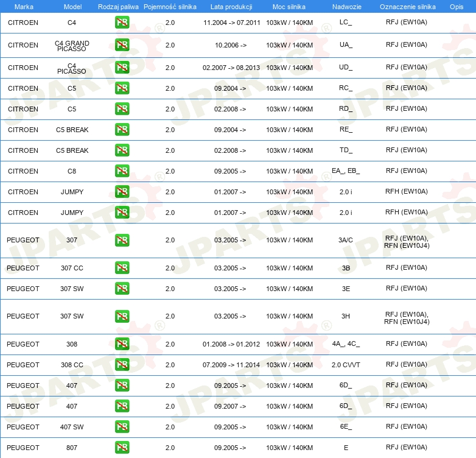The height and width of the screenshot is (458, 476).
Task: Click the fuel icon in the 407 09.2005 6D_ row
Action: [122, 385]
